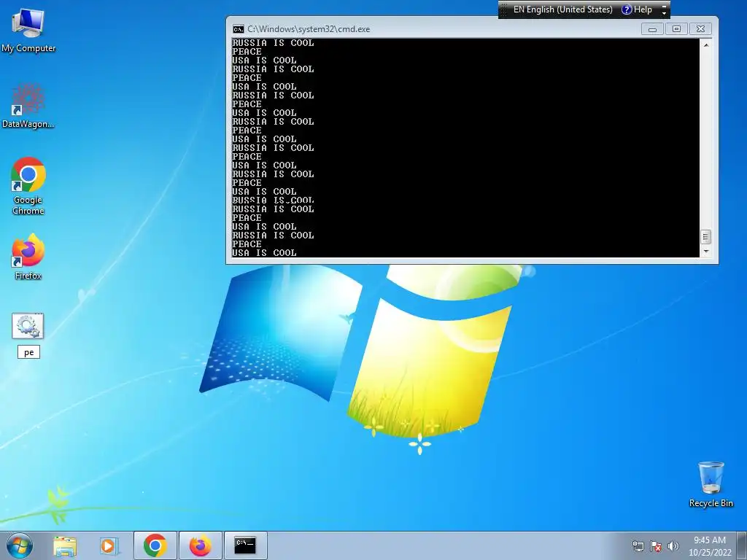
Task: Click the language bar grip handle
Action: (x=504, y=9)
